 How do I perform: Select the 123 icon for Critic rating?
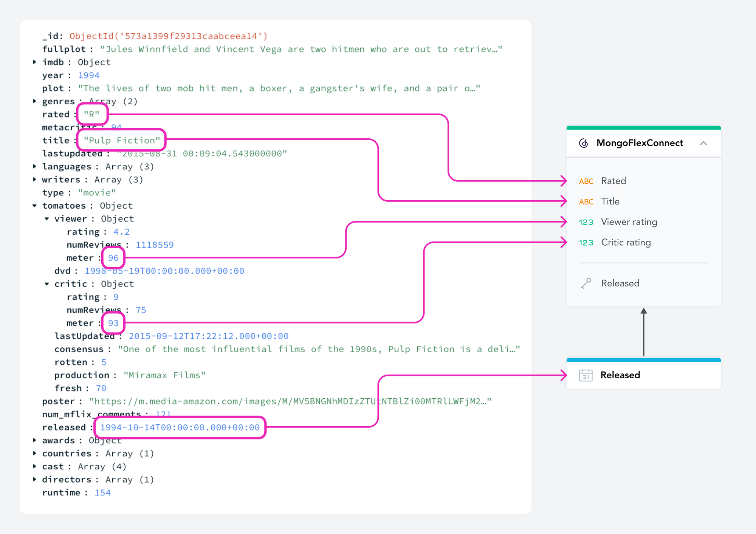point(586,243)
